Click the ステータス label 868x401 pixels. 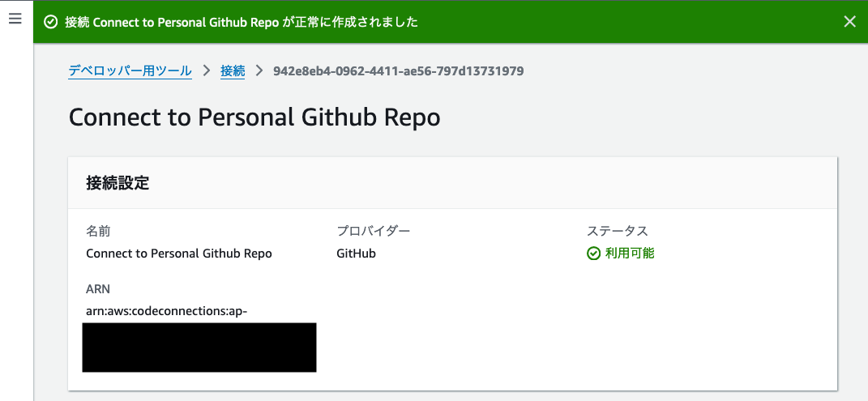(618, 231)
